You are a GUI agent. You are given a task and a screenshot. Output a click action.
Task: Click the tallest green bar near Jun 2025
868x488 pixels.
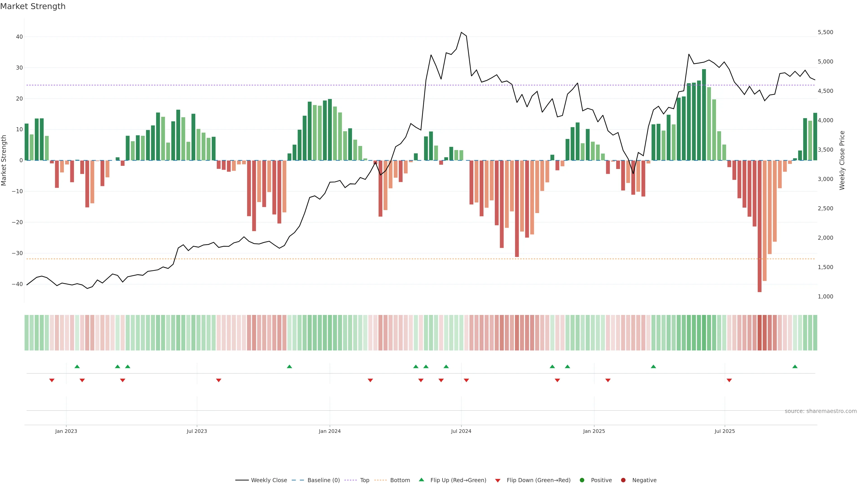tap(704, 115)
